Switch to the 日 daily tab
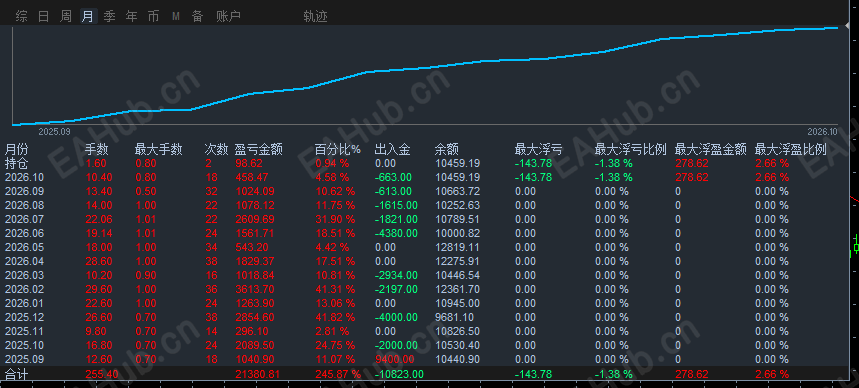859x388 pixels. [x=43, y=16]
